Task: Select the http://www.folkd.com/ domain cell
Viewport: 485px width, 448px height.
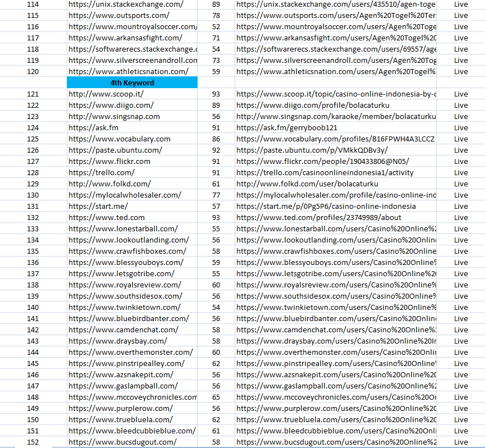Action: [x=132, y=184]
